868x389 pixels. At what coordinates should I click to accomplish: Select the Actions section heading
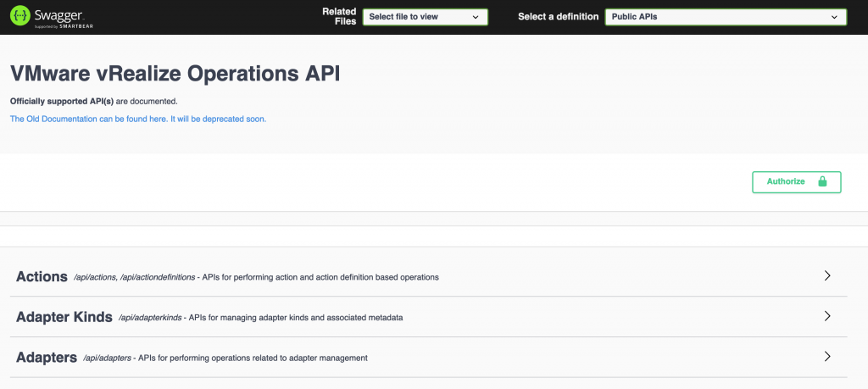pyautogui.click(x=42, y=276)
